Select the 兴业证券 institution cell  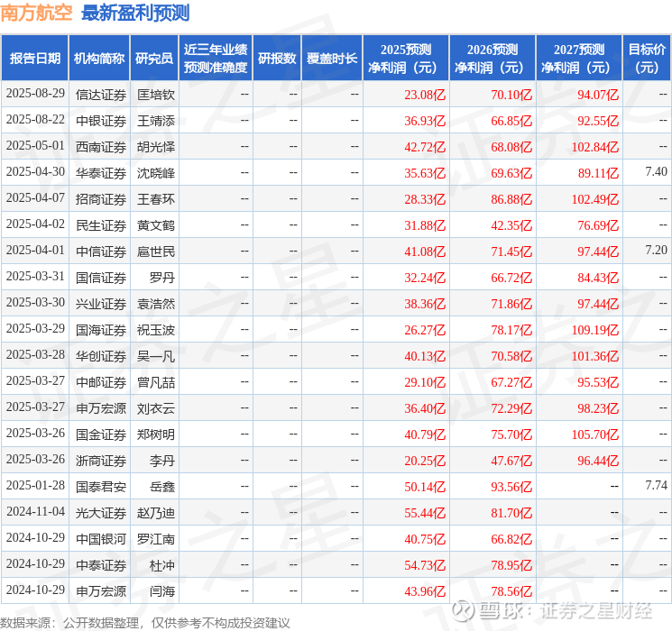click(x=101, y=303)
